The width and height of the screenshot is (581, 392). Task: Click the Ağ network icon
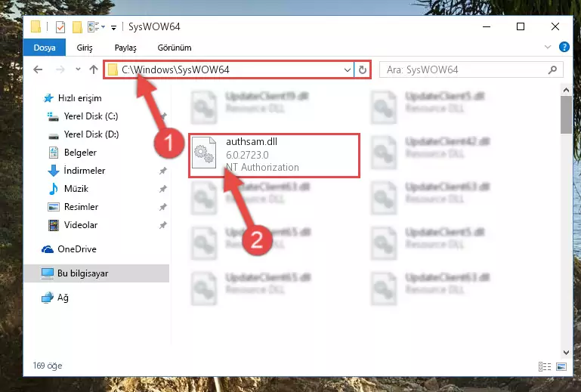[x=48, y=298]
